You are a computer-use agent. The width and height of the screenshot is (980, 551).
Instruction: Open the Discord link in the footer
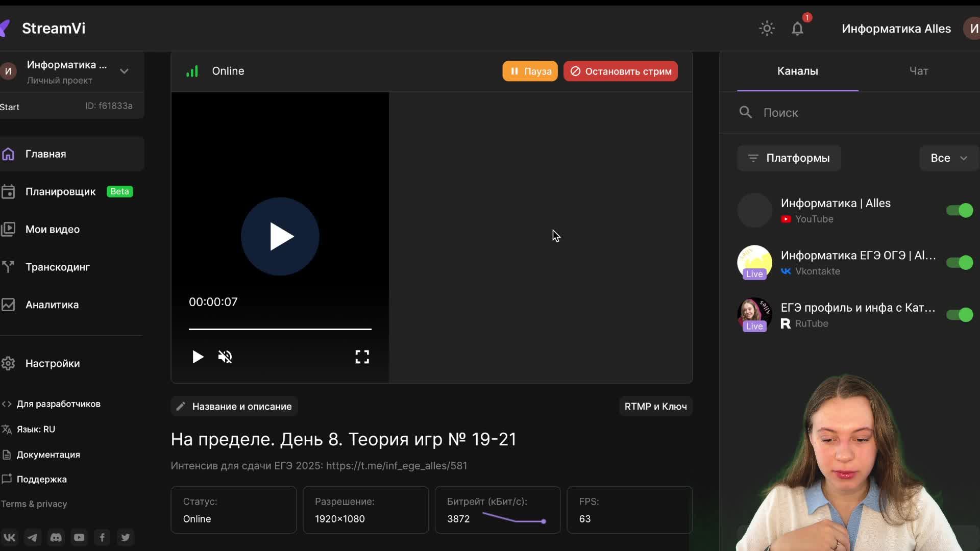click(x=56, y=537)
